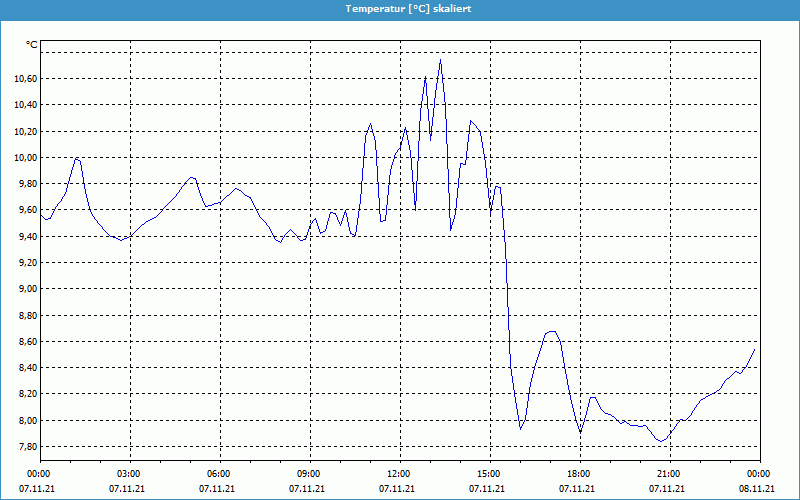Select the 07.11.21 date beneath 12:00
The image size is (800, 500).
click(x=396, y=488)
